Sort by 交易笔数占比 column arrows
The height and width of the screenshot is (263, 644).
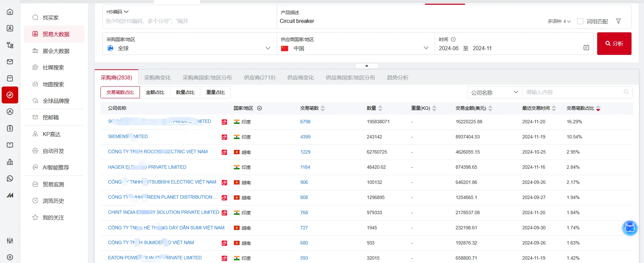click(x=598, y=108)
